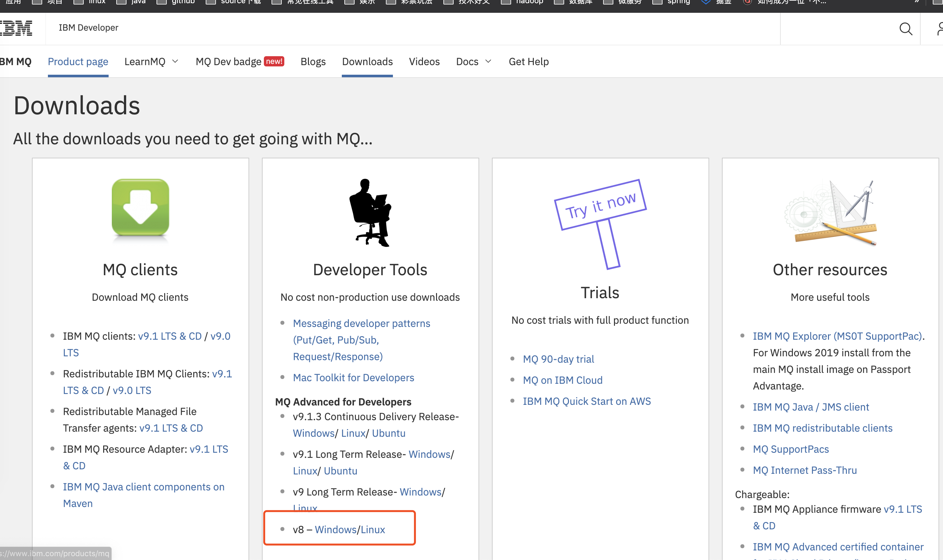Expand the Docs dropdown chevron
The height and width of the screenshot is (560, 943).
tap(488, 62)
